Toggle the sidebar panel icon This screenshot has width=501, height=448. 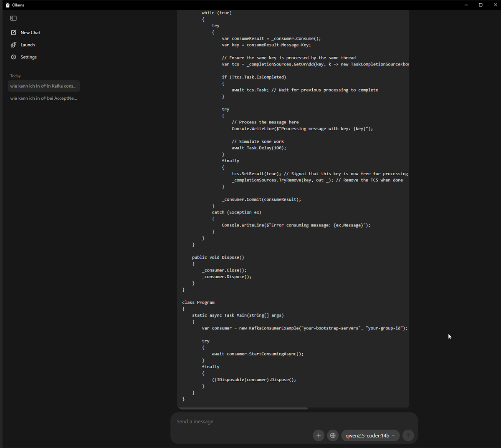13,18
